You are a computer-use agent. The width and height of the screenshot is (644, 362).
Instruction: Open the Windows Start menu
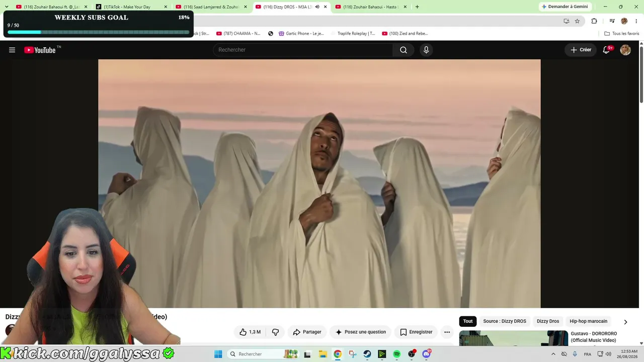(x=218, y=354)
